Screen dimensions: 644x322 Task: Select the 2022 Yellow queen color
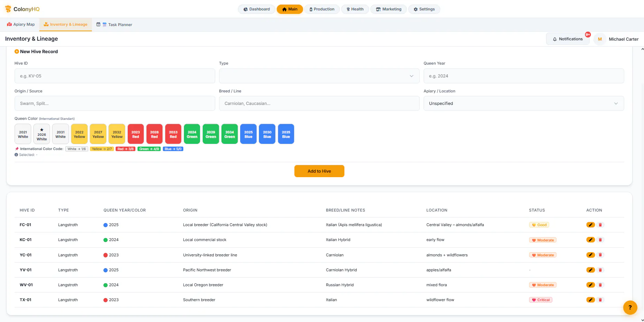79,134
